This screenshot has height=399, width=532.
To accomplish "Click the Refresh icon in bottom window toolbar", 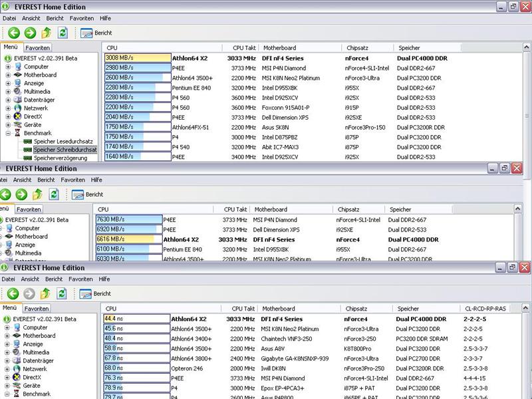I will click(61, 293).
